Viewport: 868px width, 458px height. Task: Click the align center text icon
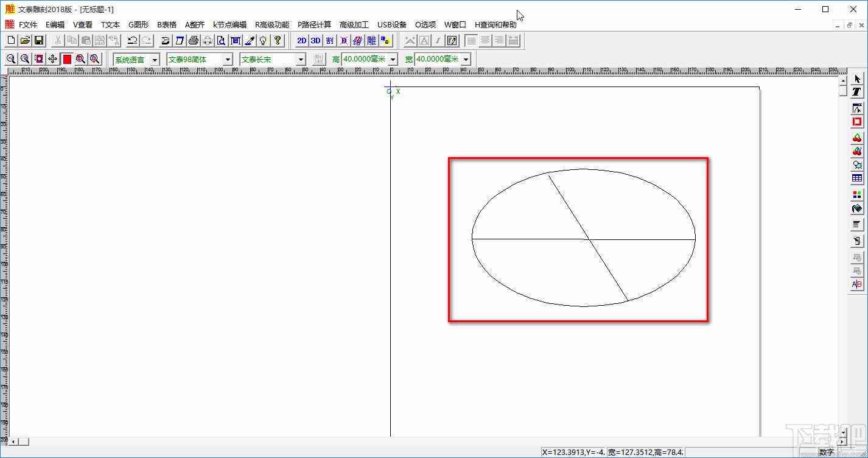pos(485,41)
